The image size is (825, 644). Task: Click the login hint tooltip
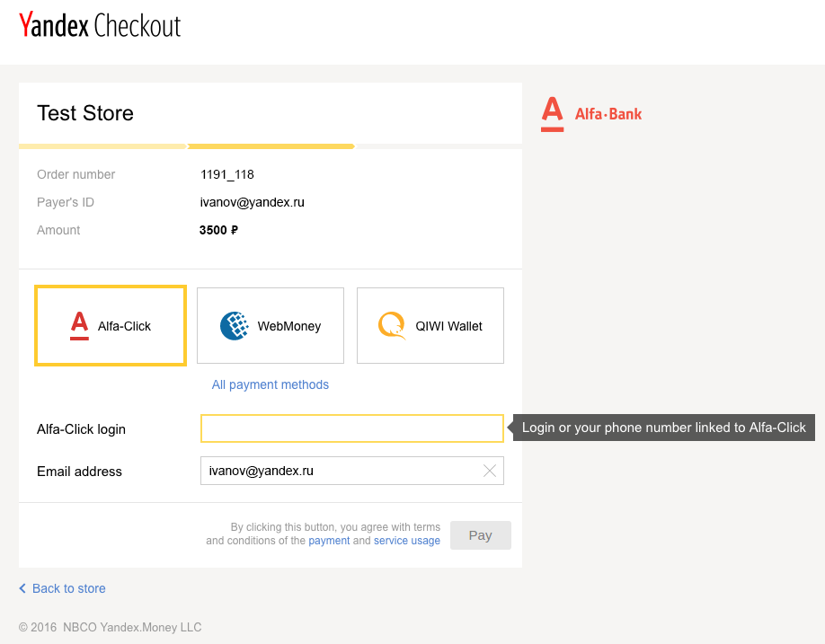[x=663, y=428]
